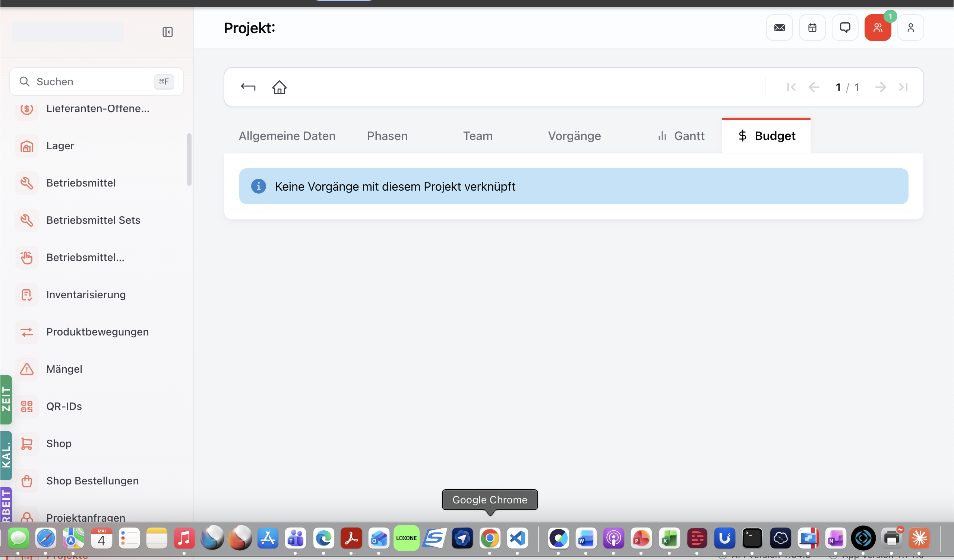Click the Mängel warning triangle icon

[27, 369]
